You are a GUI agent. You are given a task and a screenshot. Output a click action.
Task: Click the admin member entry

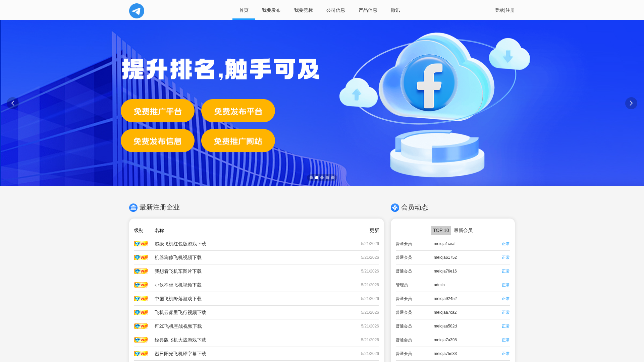[439, 285]
